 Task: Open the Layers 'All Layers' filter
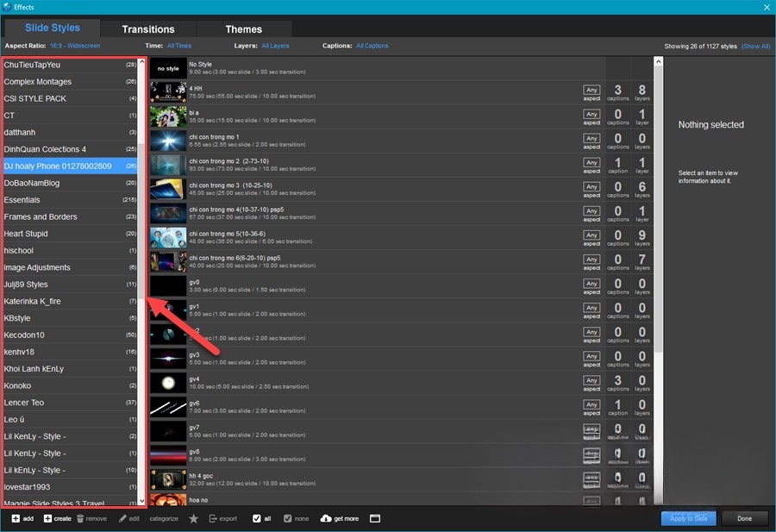tap(275, 46)
